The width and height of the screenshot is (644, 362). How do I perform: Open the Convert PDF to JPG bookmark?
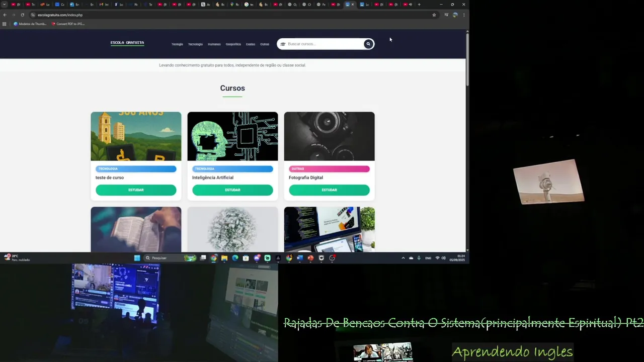pyautogui.click(x=68, y=24)
